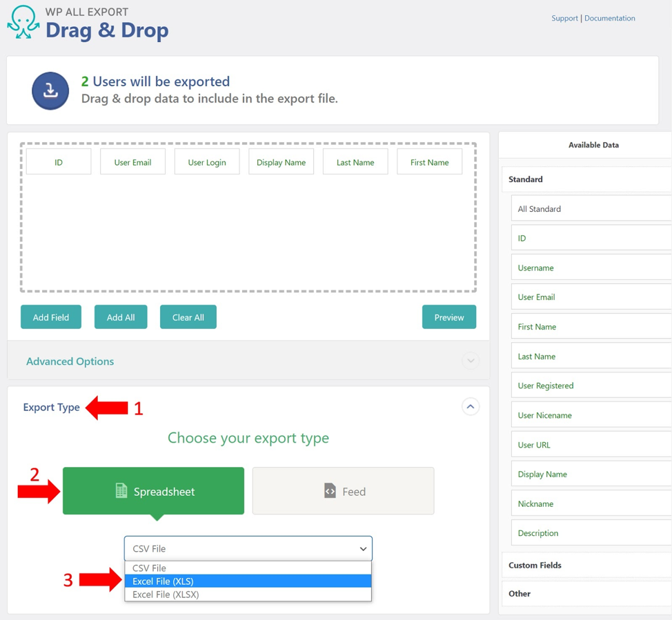Screen dimensions: 672x620
Task: Select the ID field in export area
Action: (59, 162)
